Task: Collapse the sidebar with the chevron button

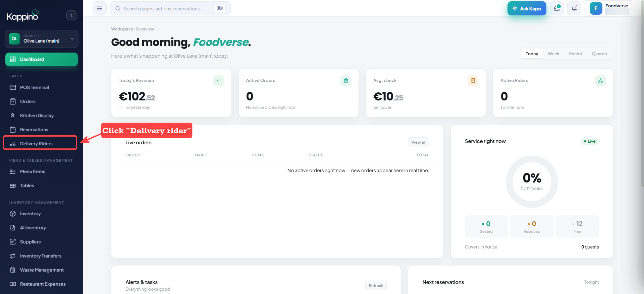Action: coord(71,15)
